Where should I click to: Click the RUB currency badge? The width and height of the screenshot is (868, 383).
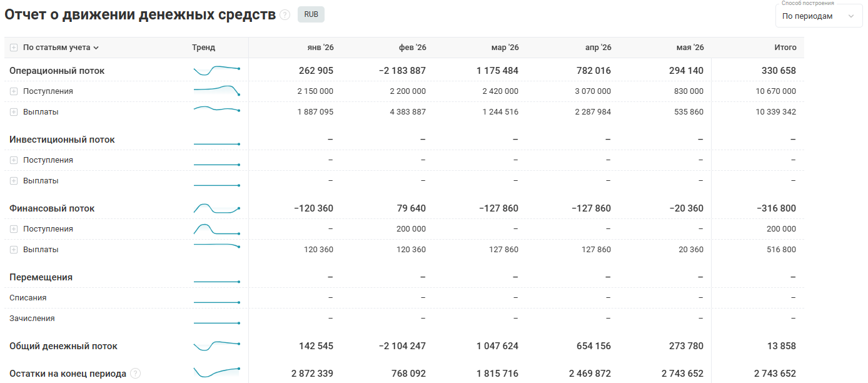(x=311, y=14)
